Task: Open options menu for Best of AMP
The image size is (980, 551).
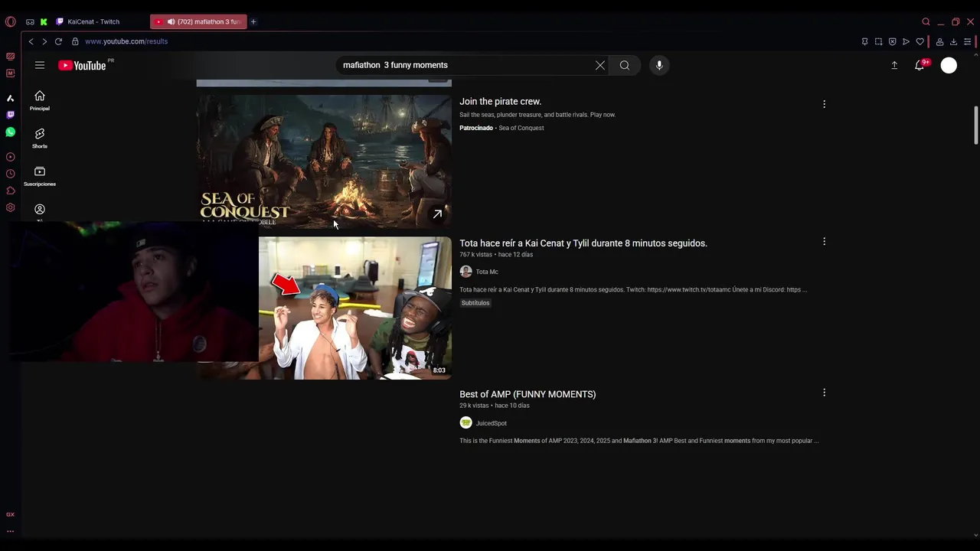Action: pos(824,393)
